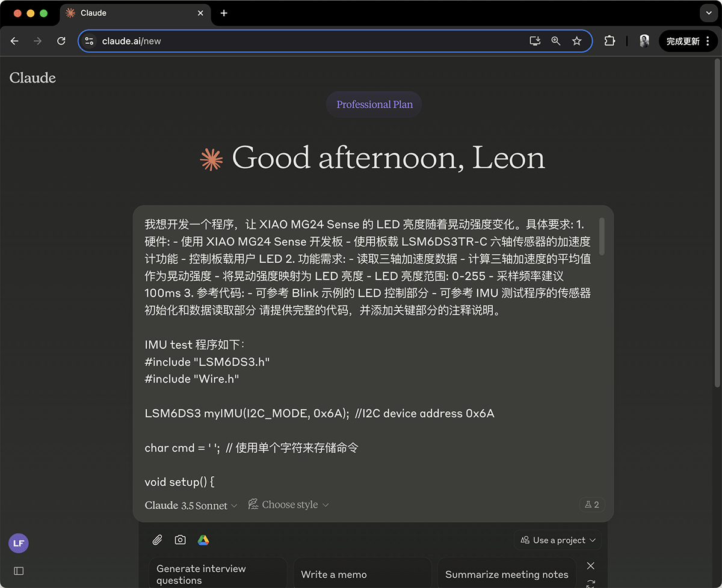Click the text '#include "LSM6DS3.h"'
The width and height of the screenshot is (722, 588).
tap(207, 362)
